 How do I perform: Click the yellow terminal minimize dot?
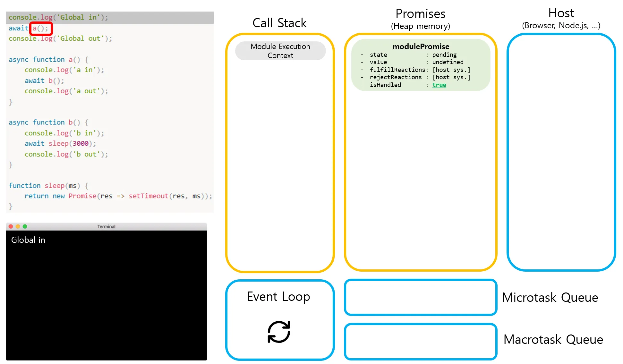pos(18,226)
